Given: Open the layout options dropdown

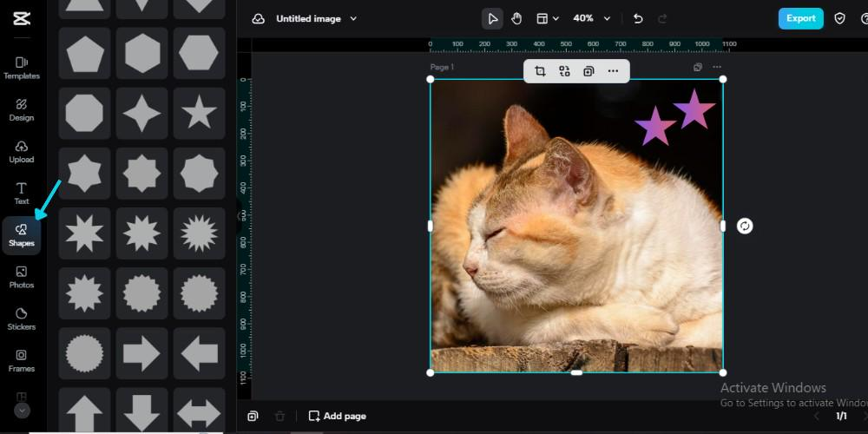Looking at the screenshot, I should click(x=547, y=18).
